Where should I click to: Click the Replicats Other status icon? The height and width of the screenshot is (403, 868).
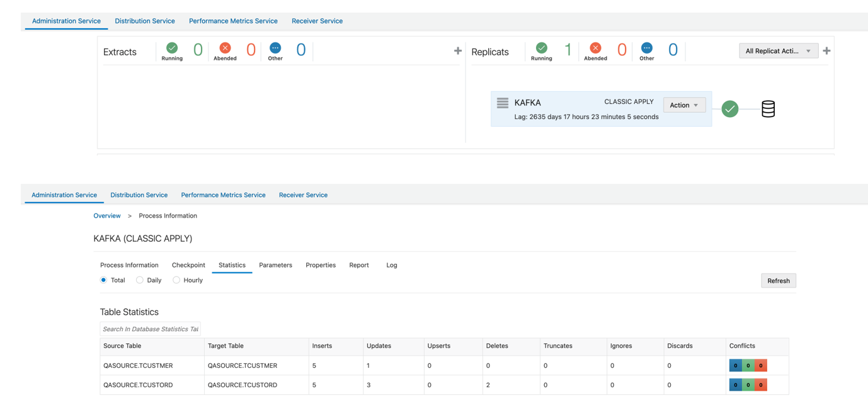pos(647,48)
